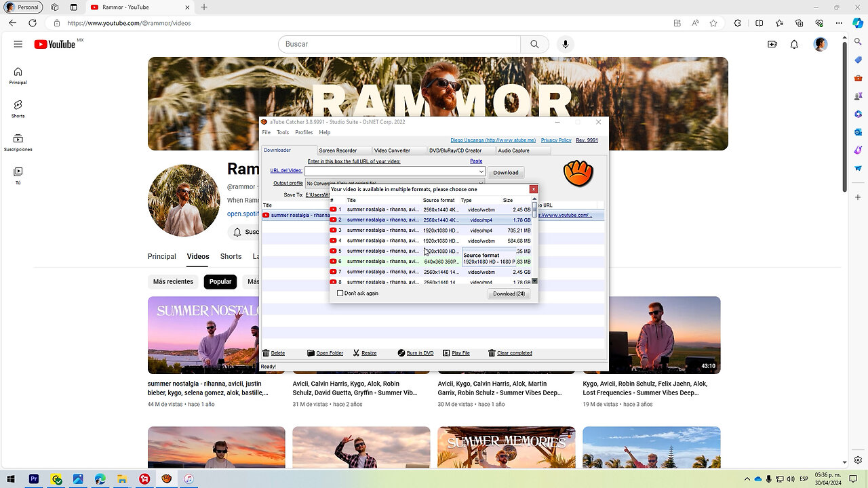Screen dimensions: 868x488
Task: Switch to the Video Converter tab
Action: [399, 150]
